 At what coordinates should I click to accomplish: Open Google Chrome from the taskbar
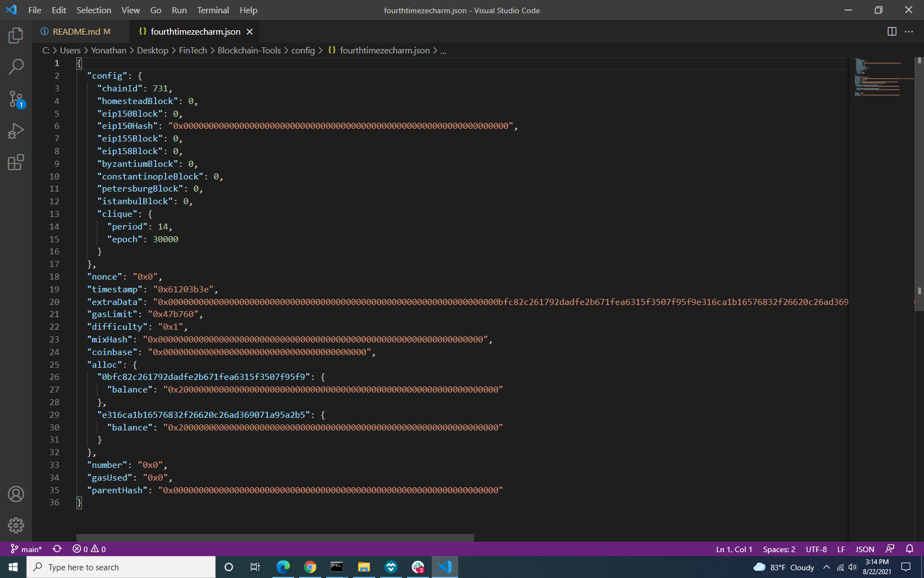[310, 567]
